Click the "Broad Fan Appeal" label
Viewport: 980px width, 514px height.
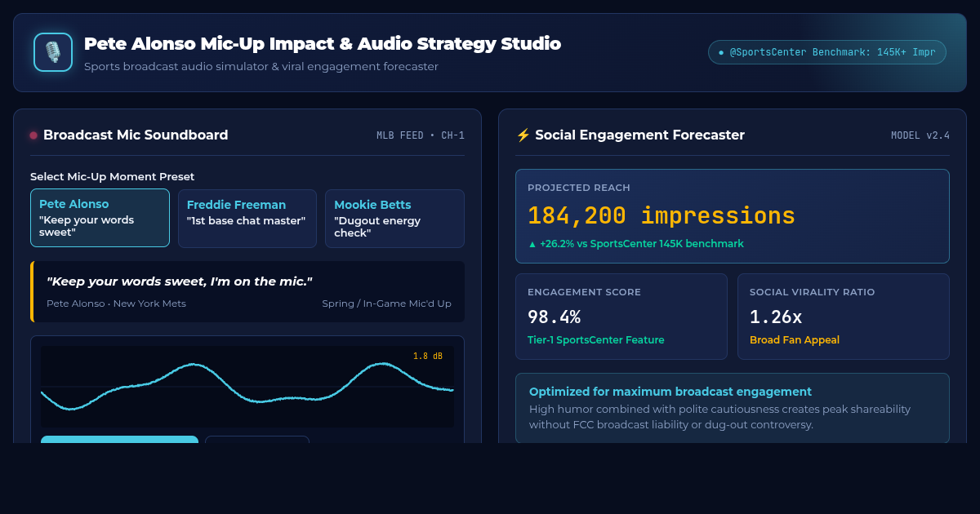[795, 340]
